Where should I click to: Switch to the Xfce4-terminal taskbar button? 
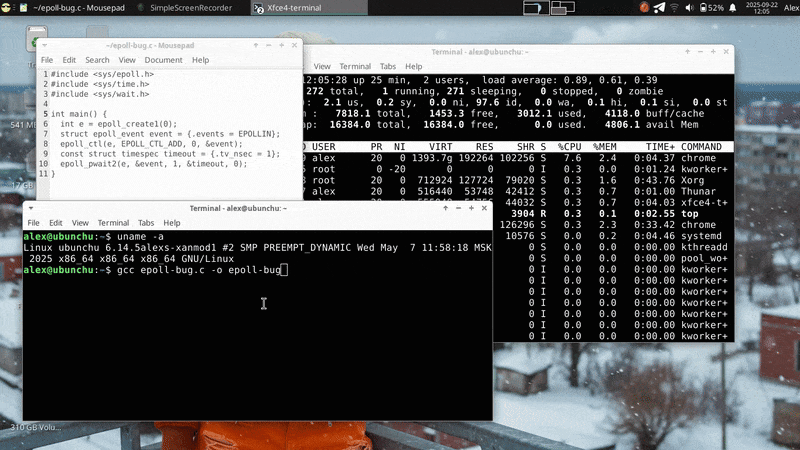[309, 8]
